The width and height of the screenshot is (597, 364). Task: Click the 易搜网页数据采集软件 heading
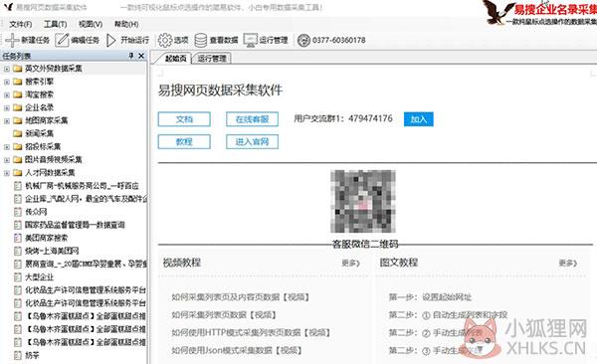click(x=220, y=91)
